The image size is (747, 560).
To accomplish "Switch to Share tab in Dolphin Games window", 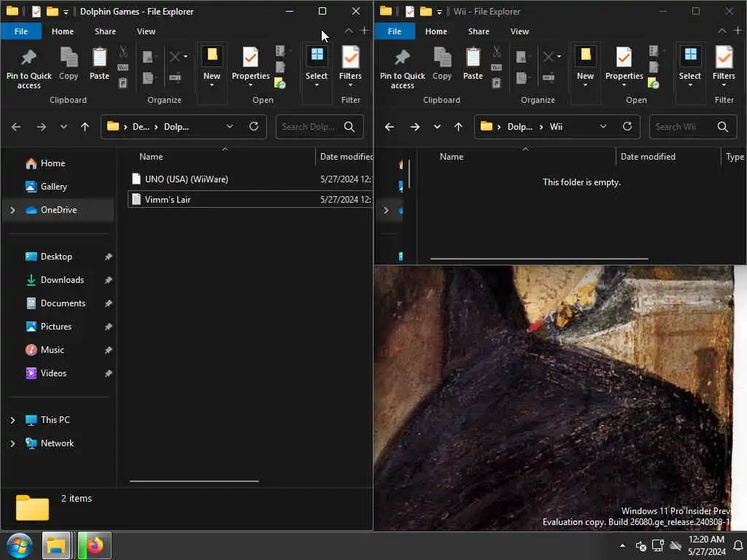I will click(105, 31).
